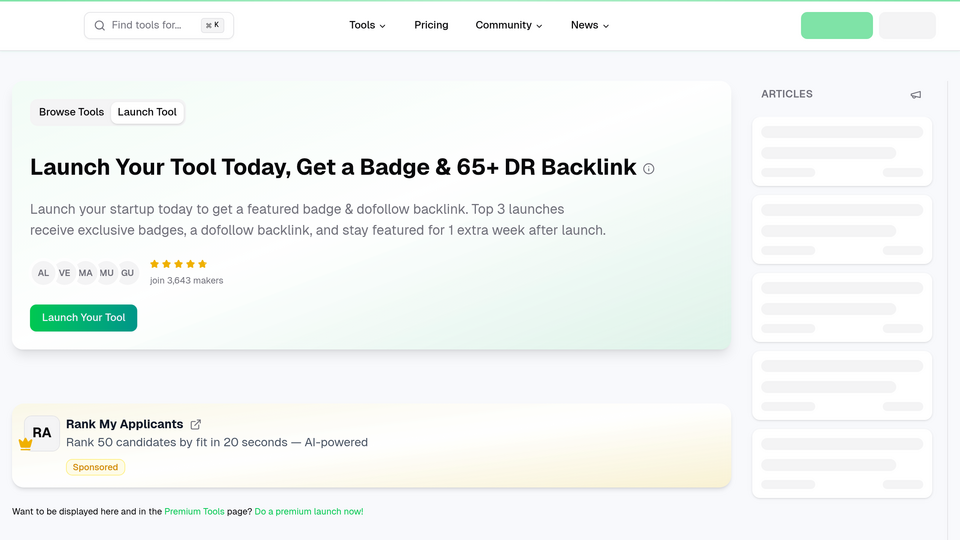Click the info icon beside the headline
Screen dimensions: 960x540
[x=648, y=168]
